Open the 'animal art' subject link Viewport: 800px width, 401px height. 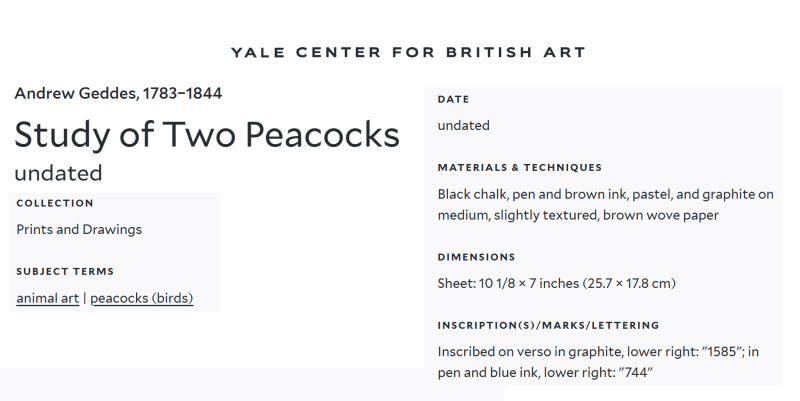pos(47,298)
